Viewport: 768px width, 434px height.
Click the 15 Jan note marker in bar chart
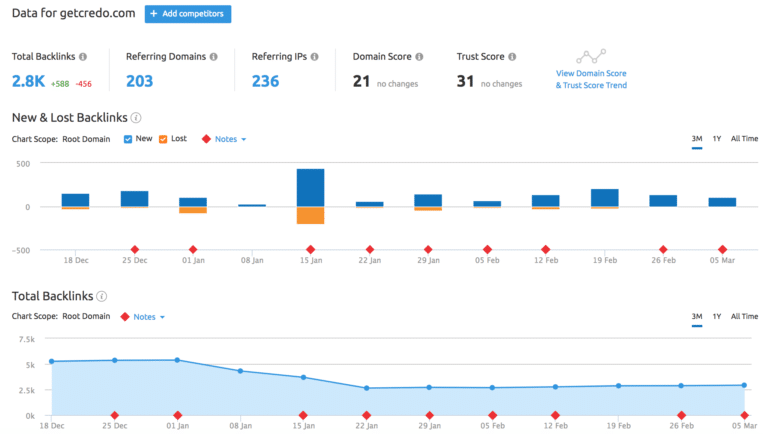[311, 250]
